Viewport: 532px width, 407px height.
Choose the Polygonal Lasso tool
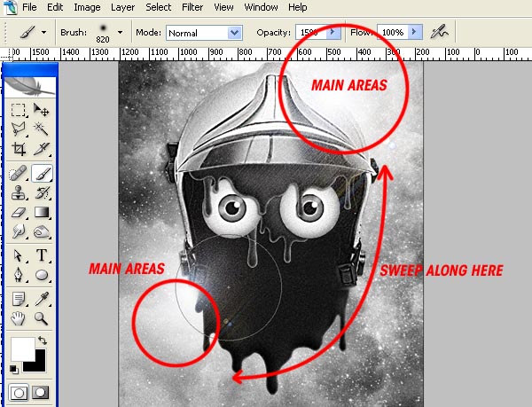pos(18,129)
